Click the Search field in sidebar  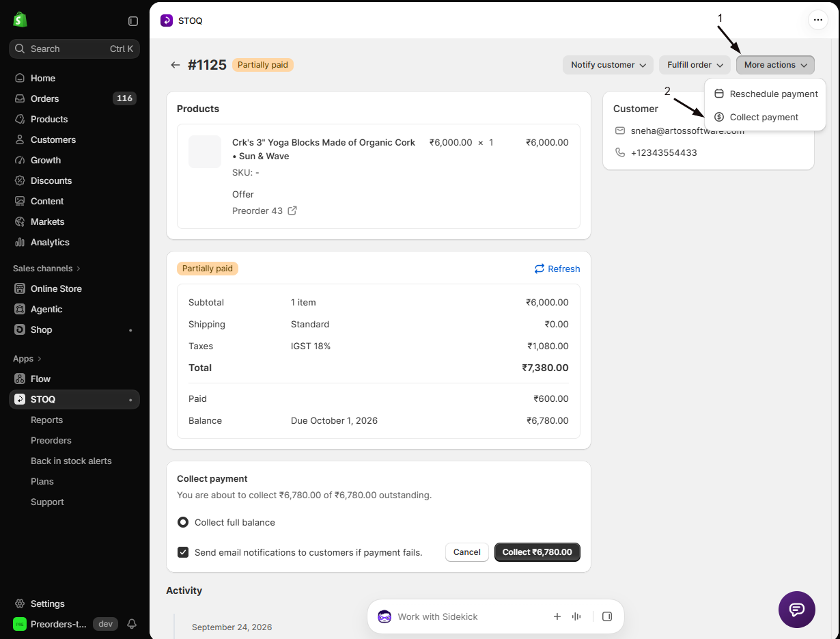[x=74, y=49]
